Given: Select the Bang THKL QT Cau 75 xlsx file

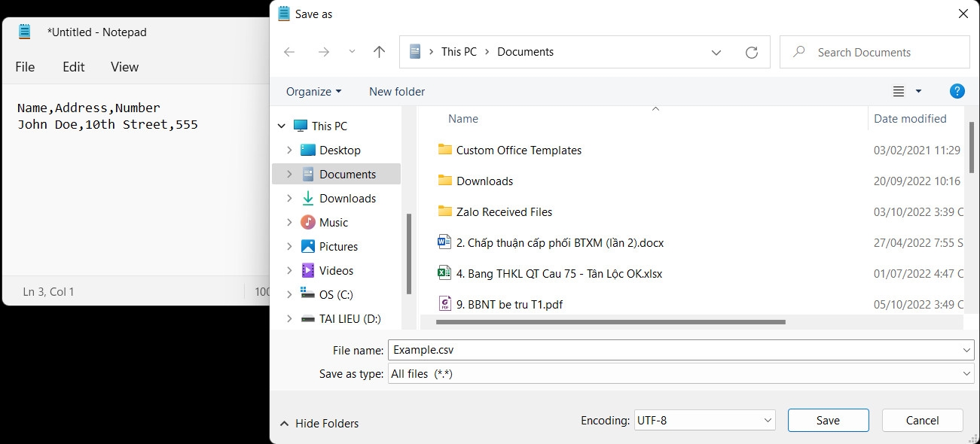Looking at the screenshot, I should click(x=559, y=273).
